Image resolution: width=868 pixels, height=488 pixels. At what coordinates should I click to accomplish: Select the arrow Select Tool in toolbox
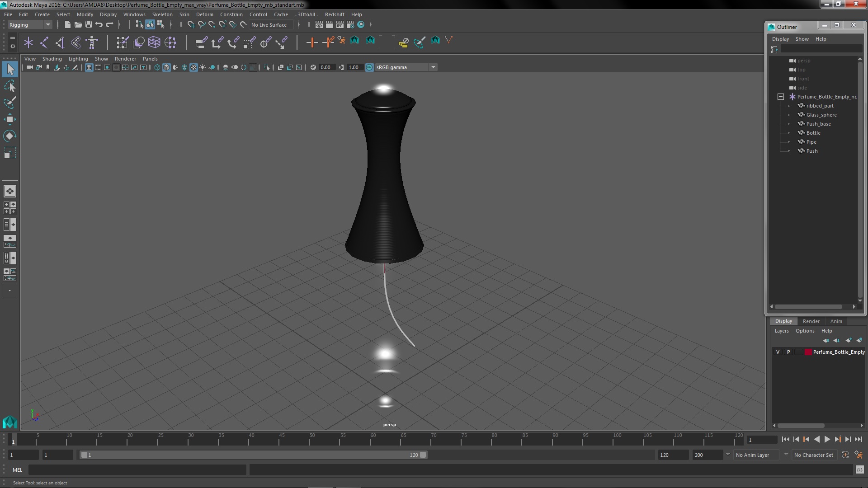tap(10, 69)
